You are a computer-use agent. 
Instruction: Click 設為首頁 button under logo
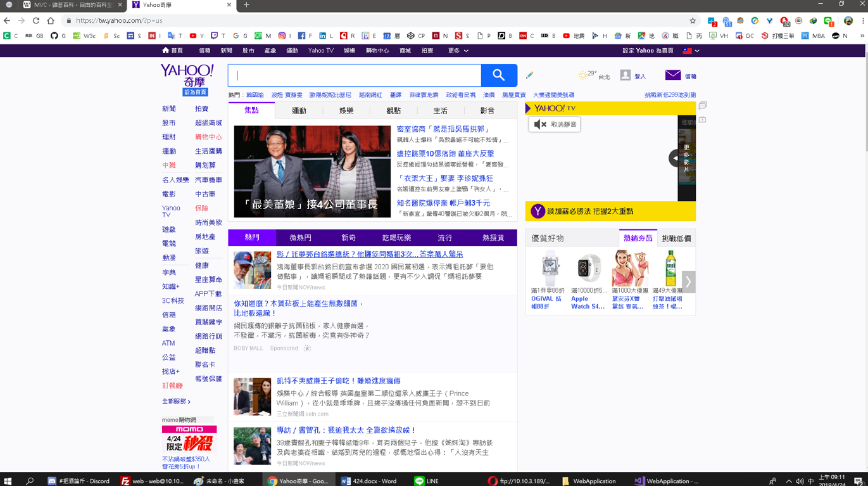pyautogui.click(x=195, y=92)
